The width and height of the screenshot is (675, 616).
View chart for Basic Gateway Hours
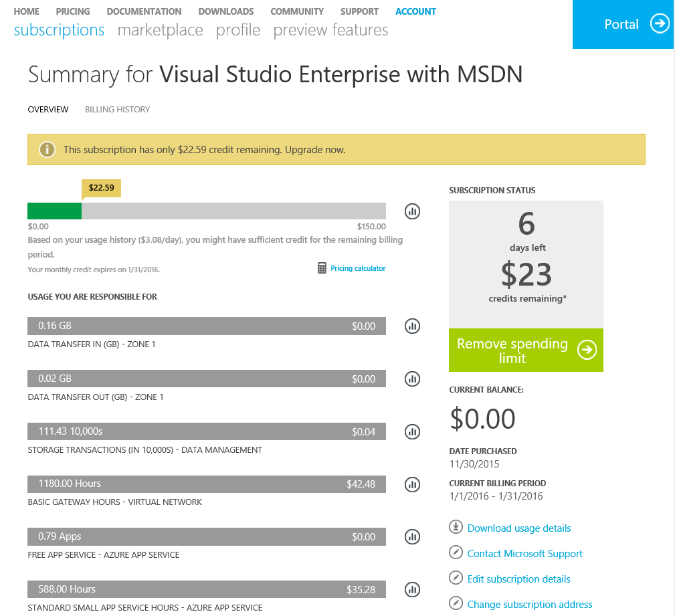tap(412, 484)
